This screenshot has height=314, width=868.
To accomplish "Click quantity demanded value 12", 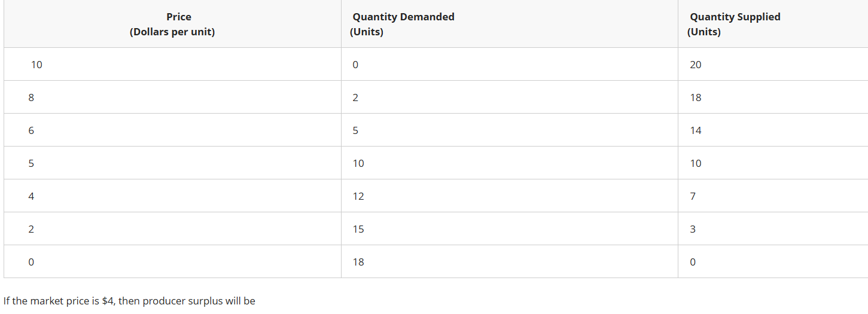I will [358, 196].
